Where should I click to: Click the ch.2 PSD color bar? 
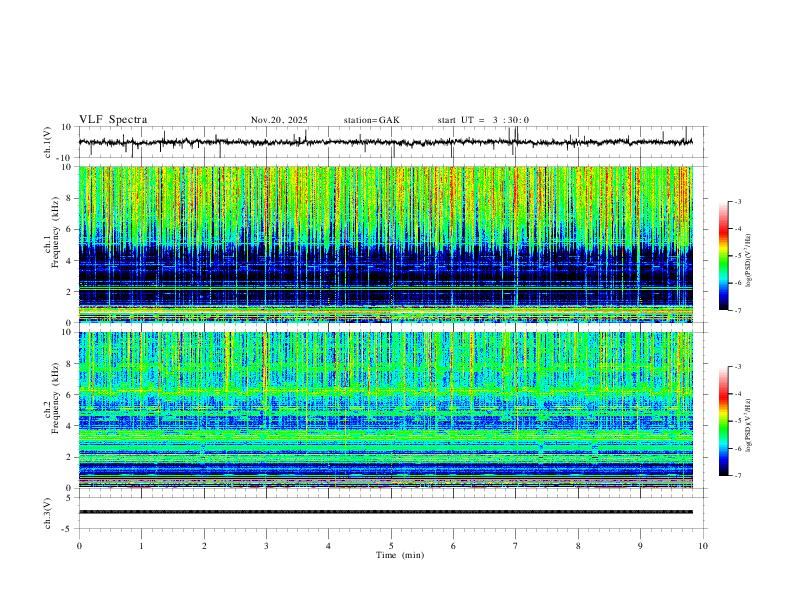(723, 421)
